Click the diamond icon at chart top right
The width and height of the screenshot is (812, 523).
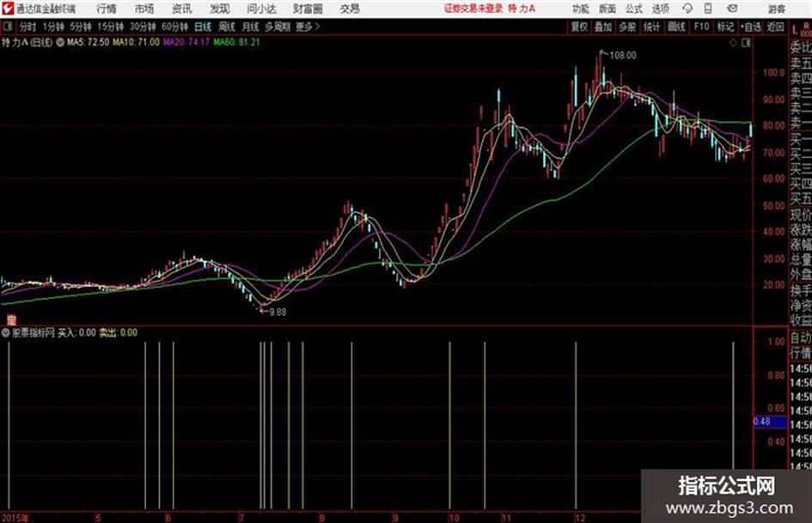pyautogui.click(x=733, y=44)
